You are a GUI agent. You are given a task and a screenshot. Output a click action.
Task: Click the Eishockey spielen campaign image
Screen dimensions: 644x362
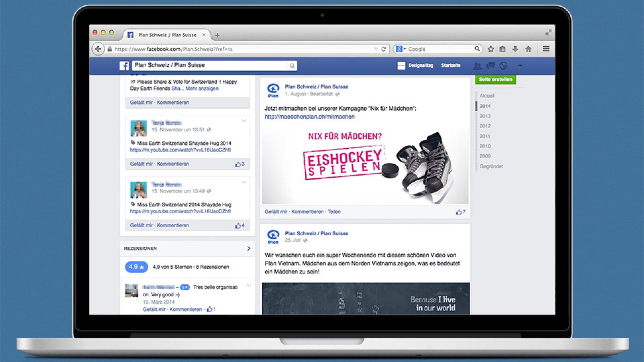pos(365,166)
